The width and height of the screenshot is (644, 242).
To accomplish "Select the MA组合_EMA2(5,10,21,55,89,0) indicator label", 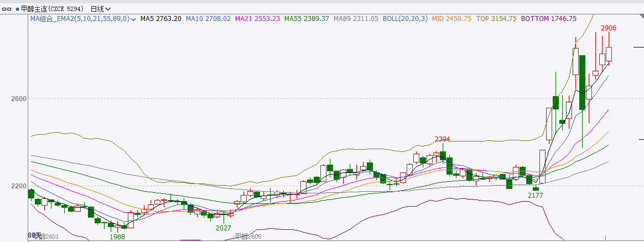I will tap(80, 19).
